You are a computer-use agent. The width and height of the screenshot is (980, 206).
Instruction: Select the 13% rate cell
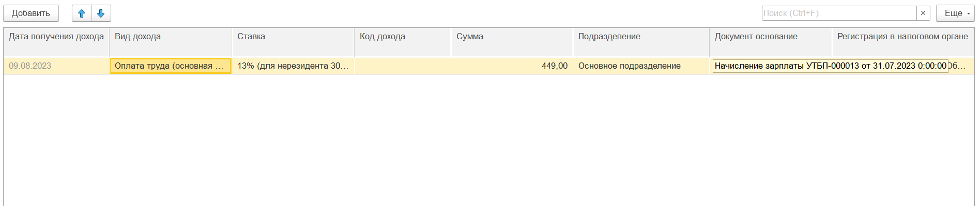293,66
